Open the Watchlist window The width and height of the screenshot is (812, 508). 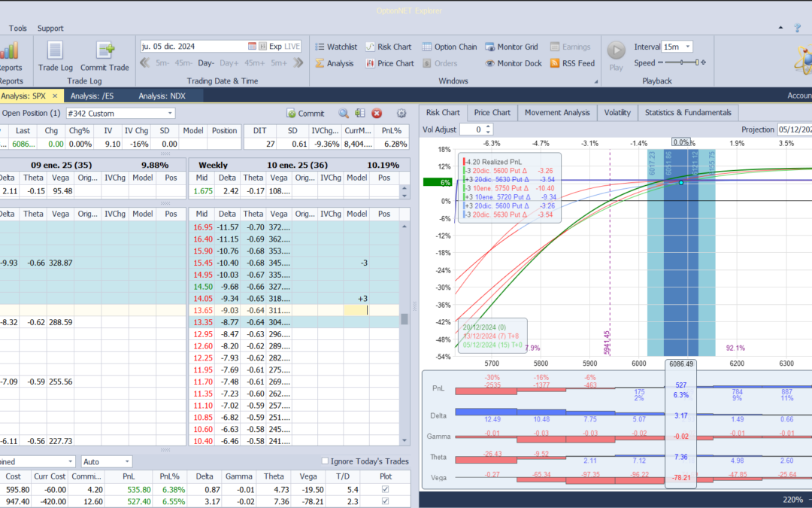(x=336, y=47)
